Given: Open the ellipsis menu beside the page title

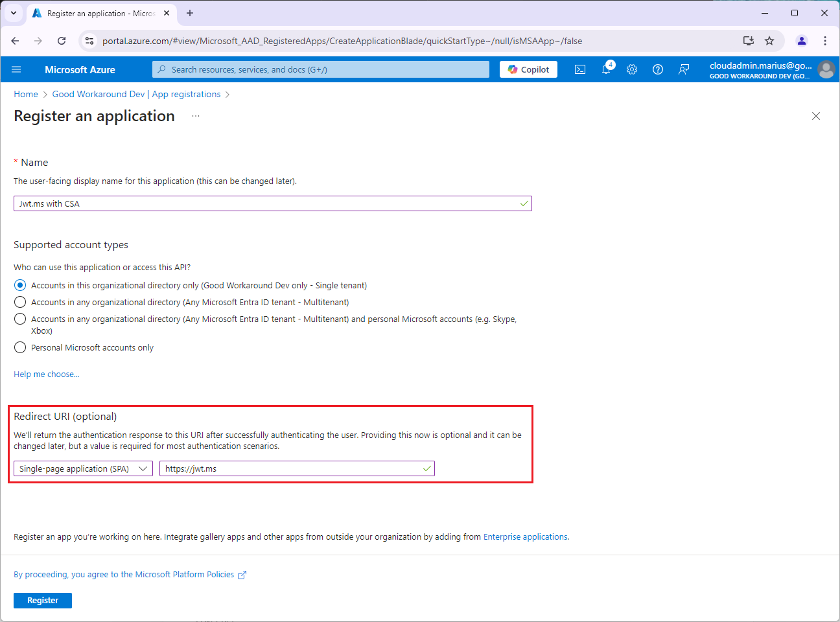Looking at the screenshot, I should 196,116.
